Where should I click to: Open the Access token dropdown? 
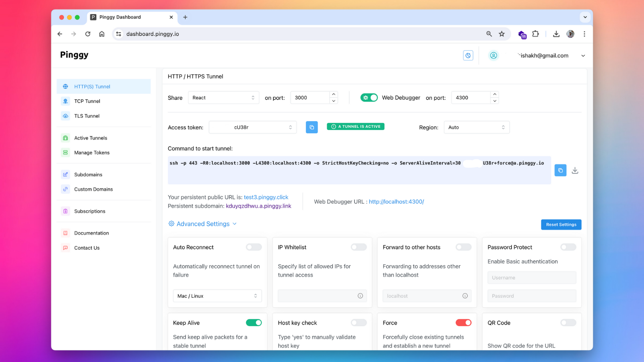click(253, 127)
